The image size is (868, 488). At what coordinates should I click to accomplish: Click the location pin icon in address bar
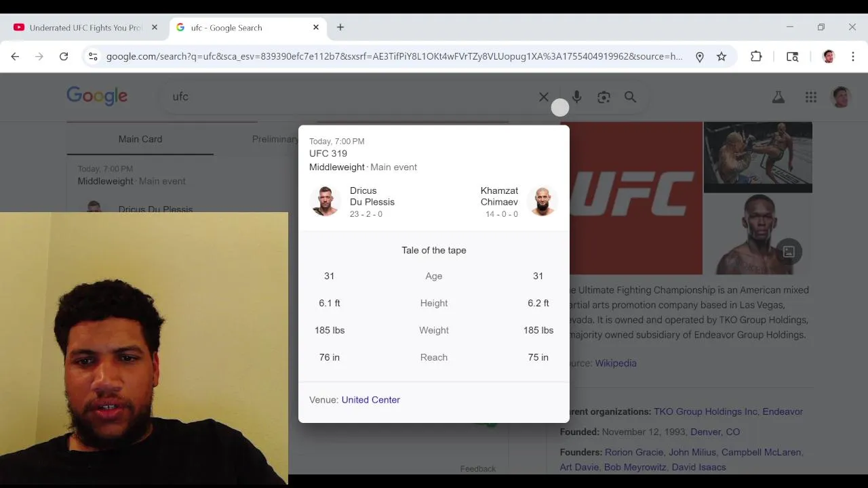700,57
